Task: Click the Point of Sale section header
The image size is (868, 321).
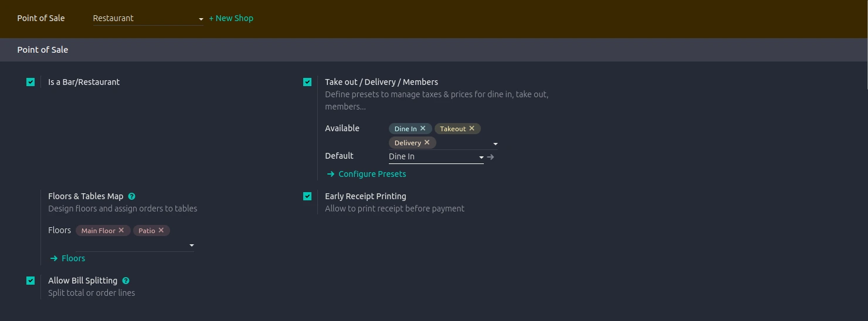Action: click(43, 50)
